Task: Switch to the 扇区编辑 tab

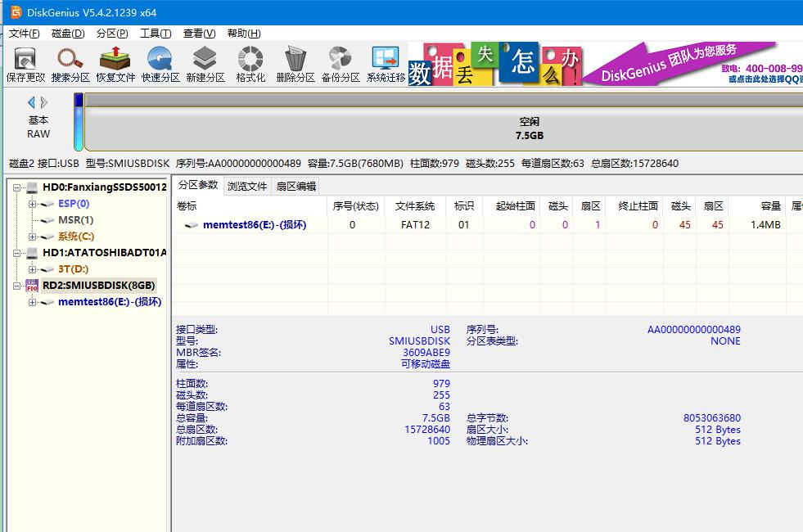Action: tap(296, 187)
